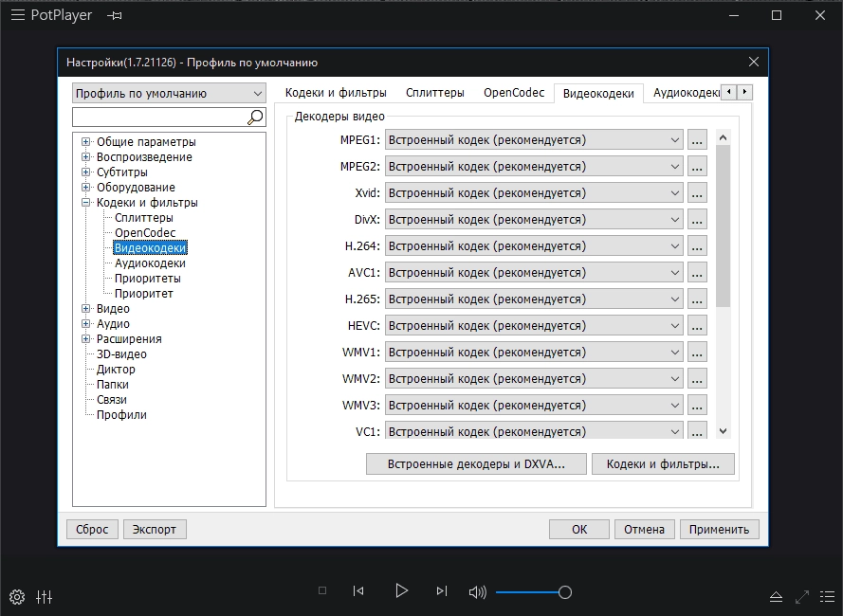Open DivX decoder settings ellipsis button
The width and height of the screenshot is (843, 616).
697,219
